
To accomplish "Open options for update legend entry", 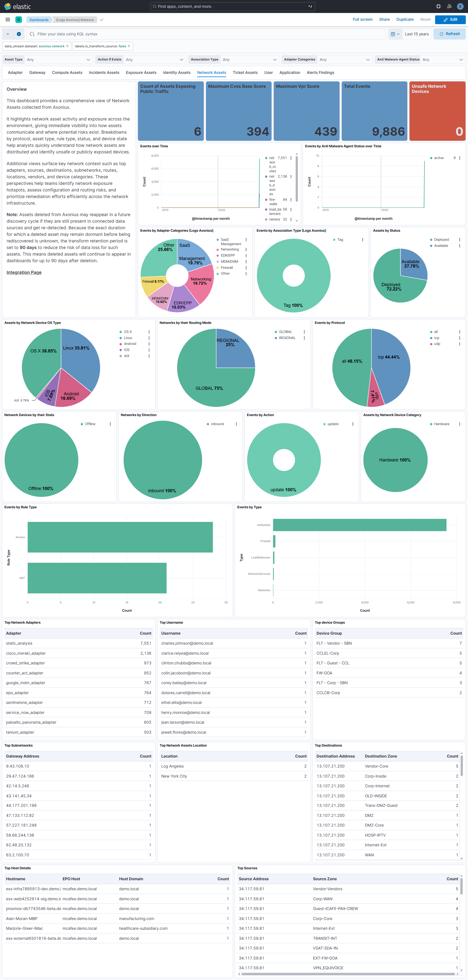I will click(x=353, y=424).
